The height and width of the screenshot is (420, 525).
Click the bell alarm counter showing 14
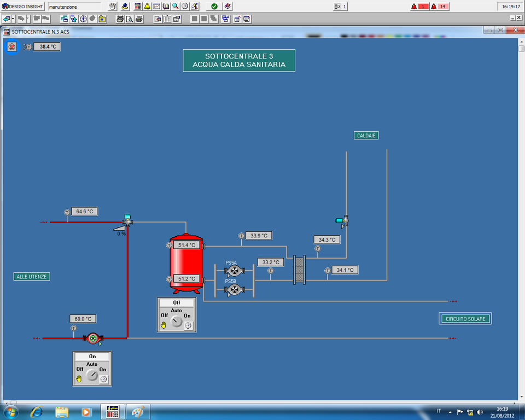439,7
